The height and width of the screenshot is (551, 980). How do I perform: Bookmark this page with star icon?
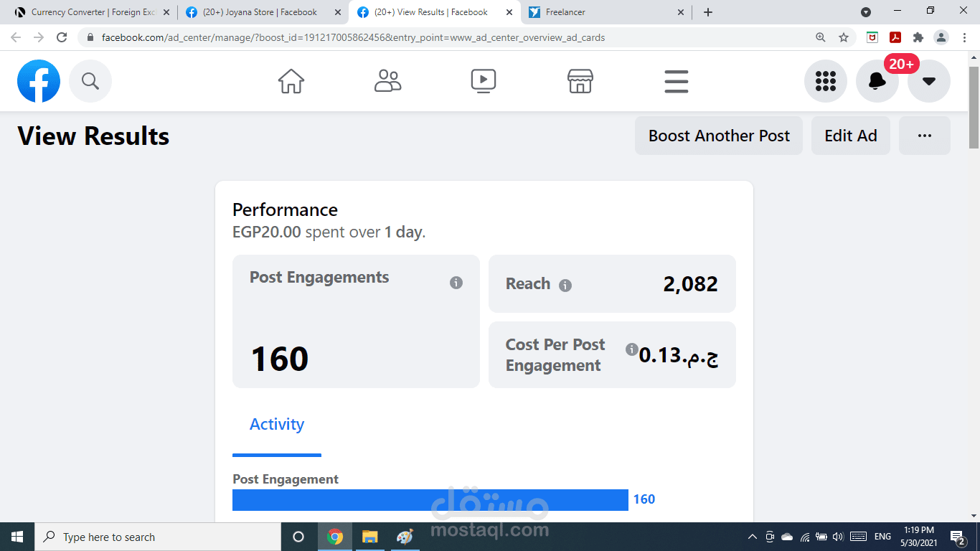click(844, 37)
